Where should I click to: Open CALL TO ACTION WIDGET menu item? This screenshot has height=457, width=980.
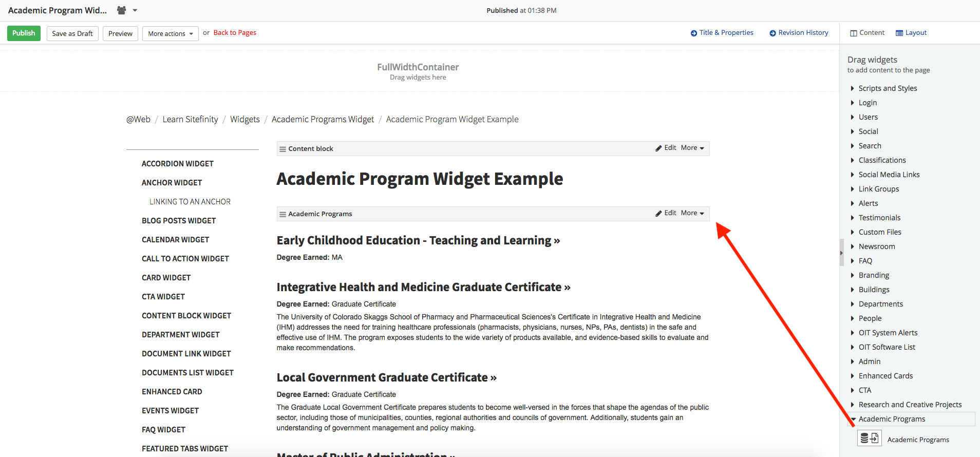coord(185,259)
